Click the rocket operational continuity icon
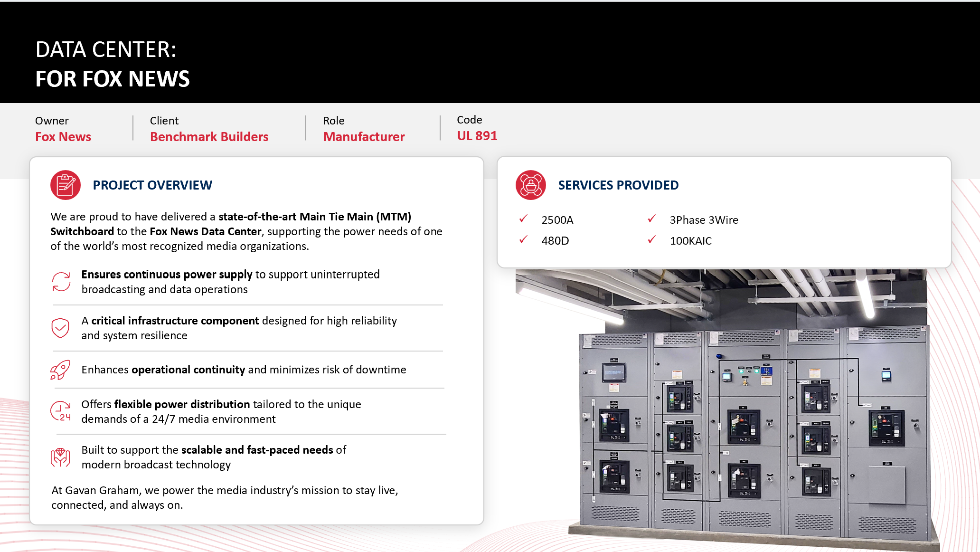Image resolution: width=980 pixels, height=552 pixels. (60, 370)
